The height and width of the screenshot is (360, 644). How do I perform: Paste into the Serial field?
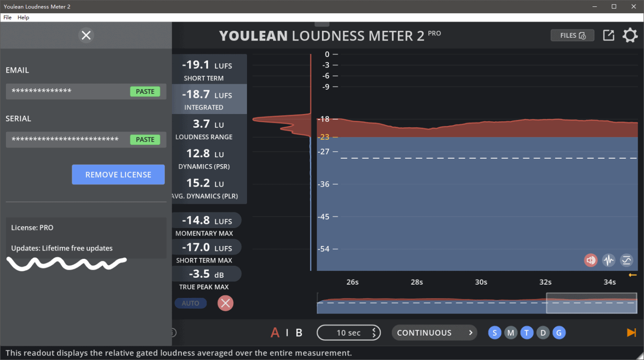(145, 139)
